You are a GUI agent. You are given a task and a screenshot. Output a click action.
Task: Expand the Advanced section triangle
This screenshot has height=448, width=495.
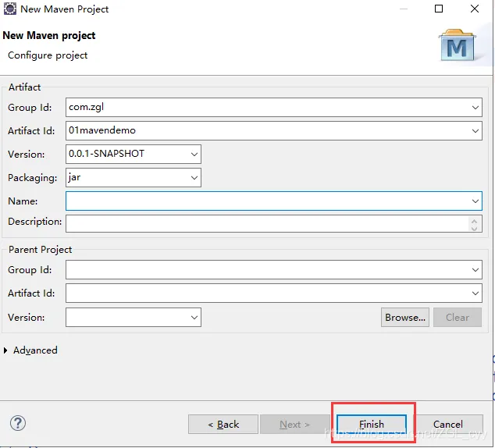(5, 350)
